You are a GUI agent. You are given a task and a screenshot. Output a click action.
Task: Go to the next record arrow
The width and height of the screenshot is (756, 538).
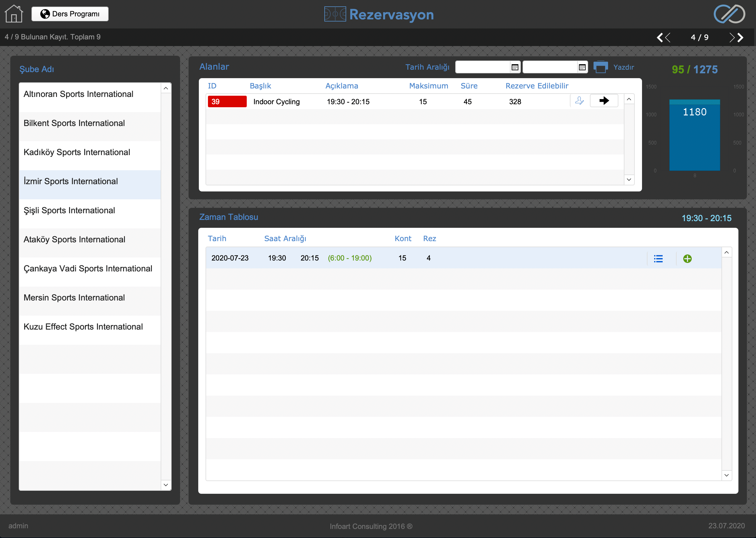click(x=732, y=38)
